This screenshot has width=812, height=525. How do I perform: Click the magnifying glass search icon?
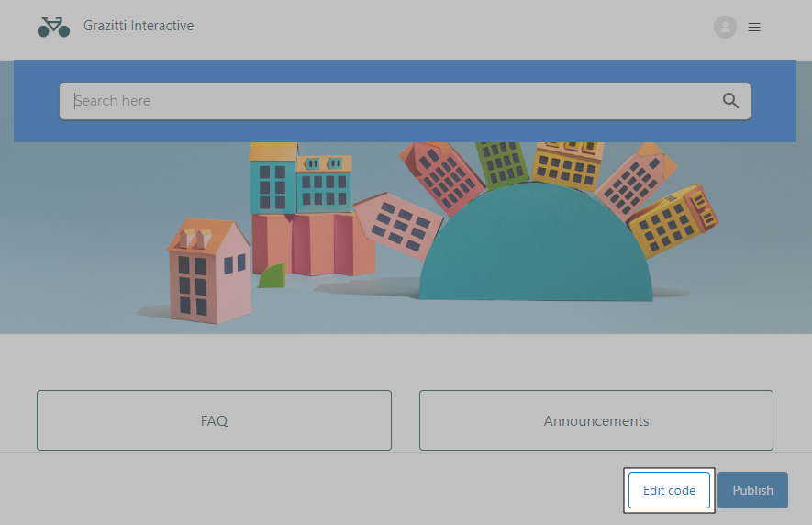tap(730, 101)
